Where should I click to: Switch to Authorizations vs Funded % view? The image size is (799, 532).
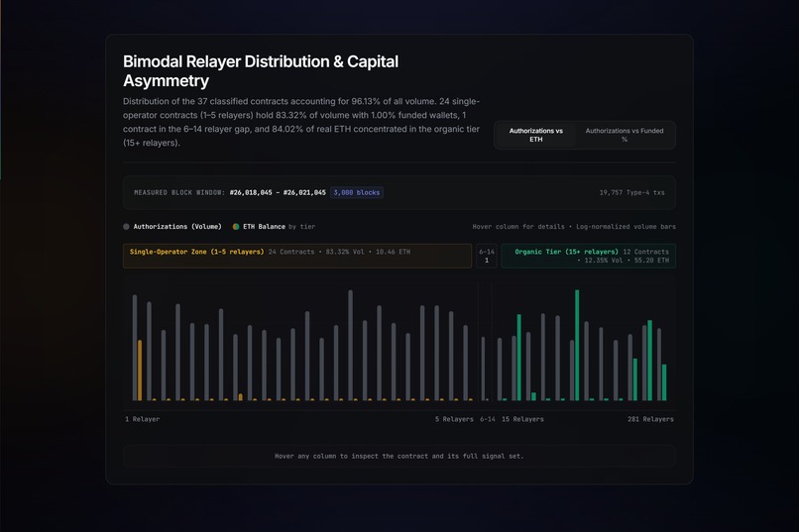[x=625, y=135]
